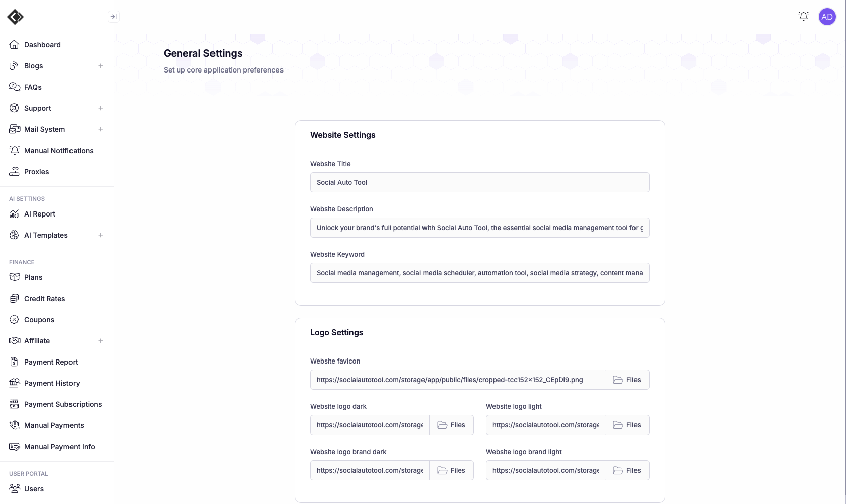The image size is (846, 504).
Task: Click the Coupons badge icon
Action: (x=15, y=320)
